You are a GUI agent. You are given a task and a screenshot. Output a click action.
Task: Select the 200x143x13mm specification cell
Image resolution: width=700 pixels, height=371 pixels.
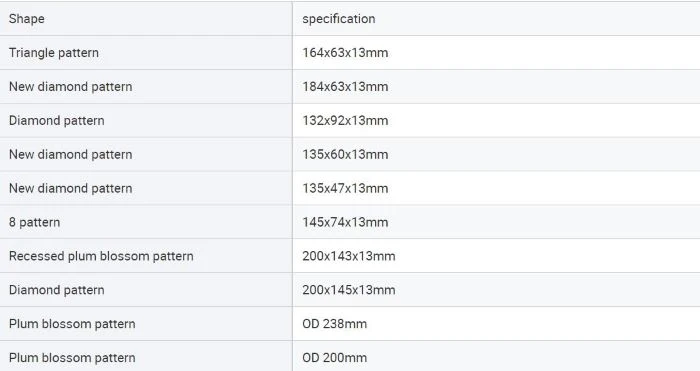click(496, 256)
